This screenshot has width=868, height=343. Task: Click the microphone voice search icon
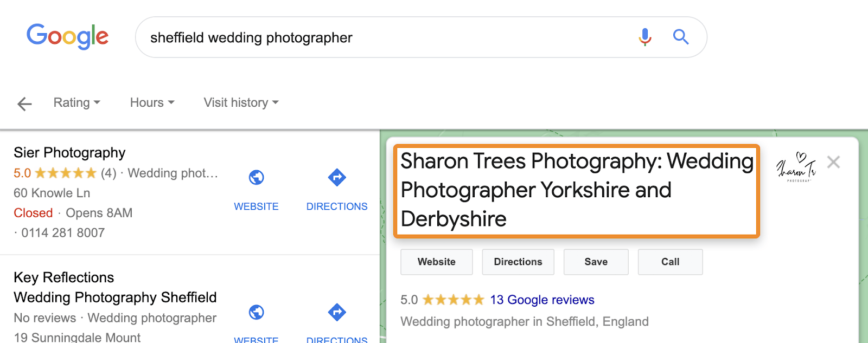coord(644,37)
